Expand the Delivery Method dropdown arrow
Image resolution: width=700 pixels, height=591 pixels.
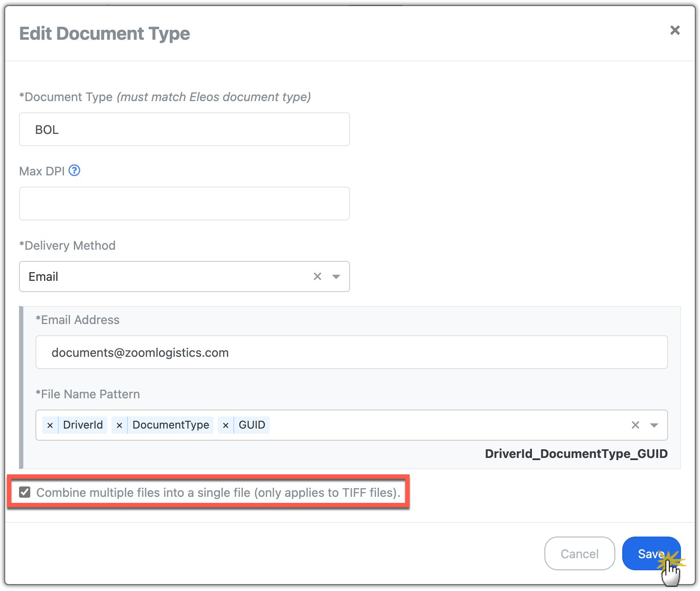point(336,276)
